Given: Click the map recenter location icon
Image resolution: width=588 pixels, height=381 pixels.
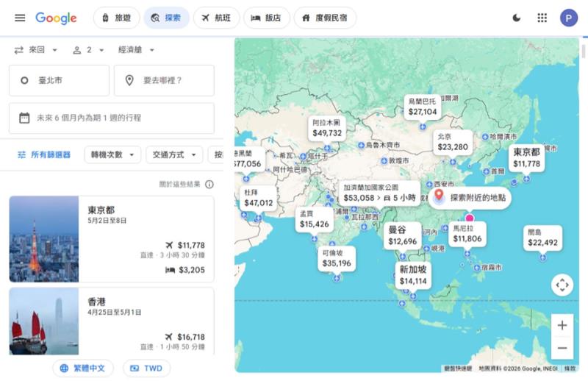Looking at the screenshot, I should pos(562,285).
